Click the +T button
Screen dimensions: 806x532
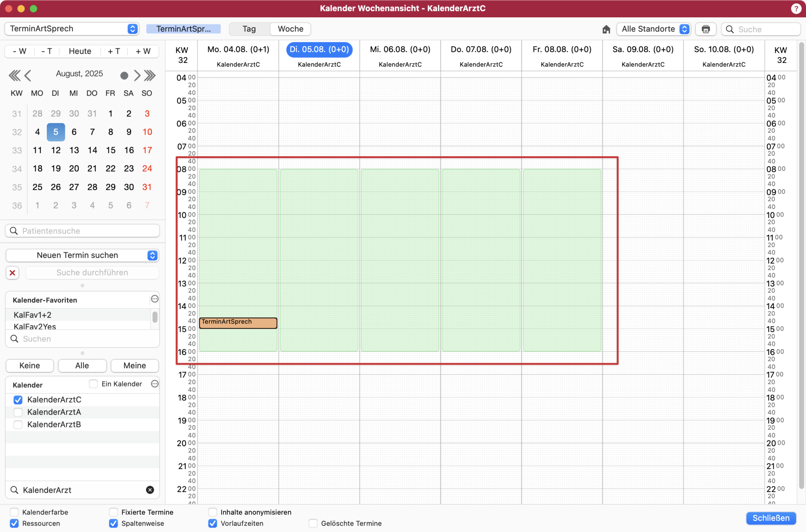click(114, 51)
